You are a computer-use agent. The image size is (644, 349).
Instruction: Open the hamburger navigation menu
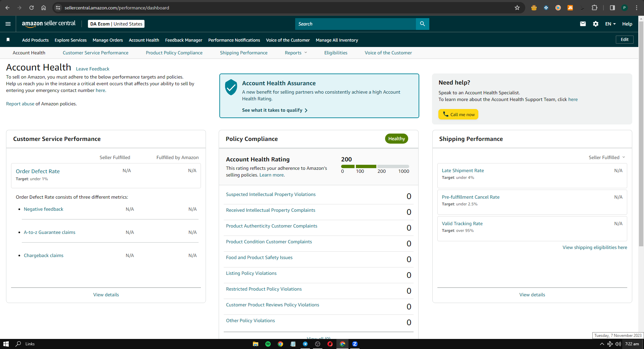coord(8,24)
